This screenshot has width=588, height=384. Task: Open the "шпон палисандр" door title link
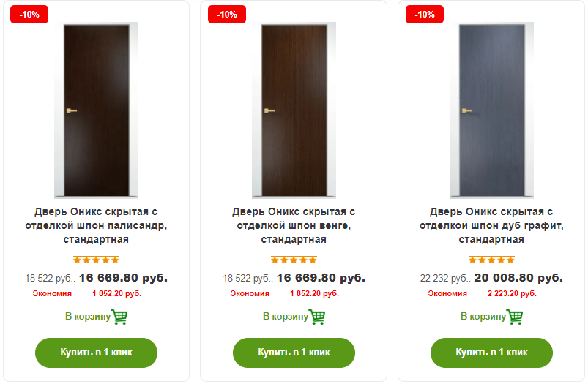96,225
